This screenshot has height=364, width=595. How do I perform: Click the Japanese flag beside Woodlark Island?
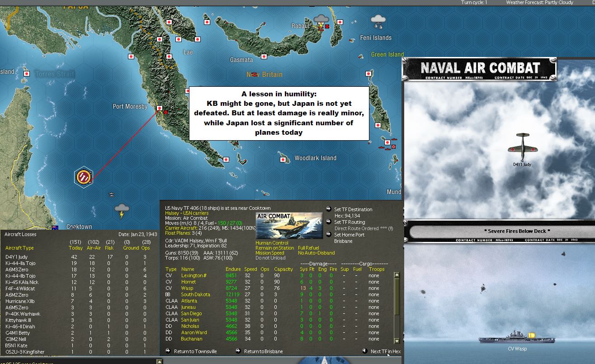[x=283, y=159]
